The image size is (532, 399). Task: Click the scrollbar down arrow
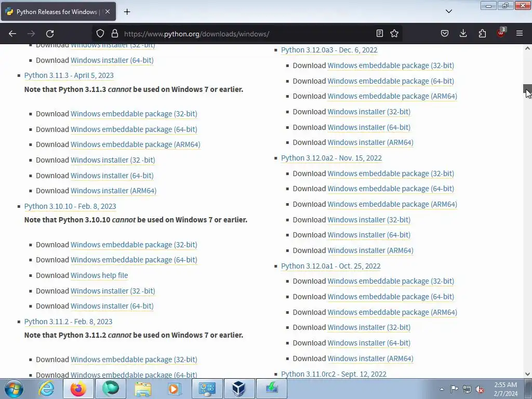click(x=528, y=374)
